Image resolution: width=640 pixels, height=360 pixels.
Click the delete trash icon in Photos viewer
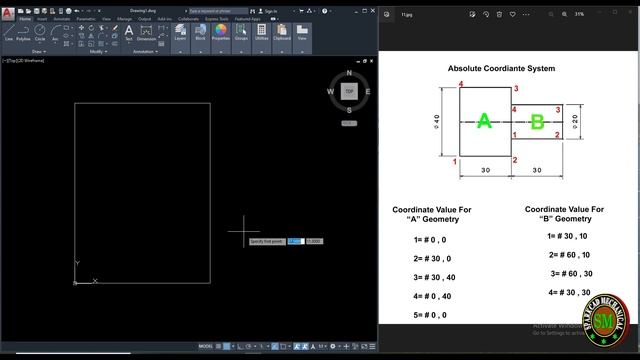[x=499, y=14]
